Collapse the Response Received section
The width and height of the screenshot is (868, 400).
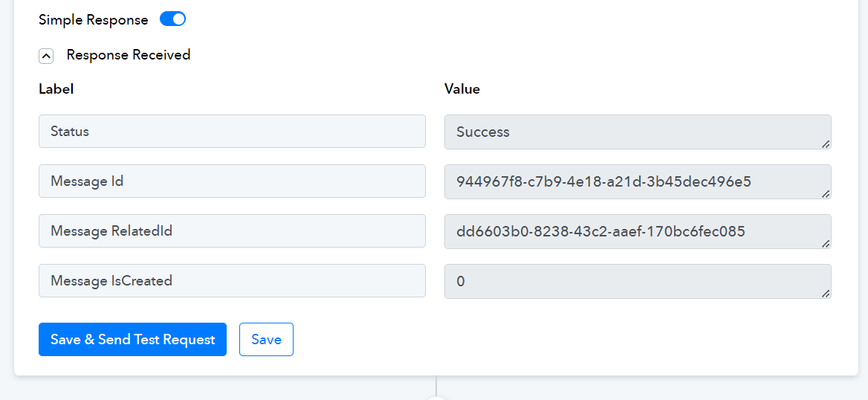tap(46, 56)
